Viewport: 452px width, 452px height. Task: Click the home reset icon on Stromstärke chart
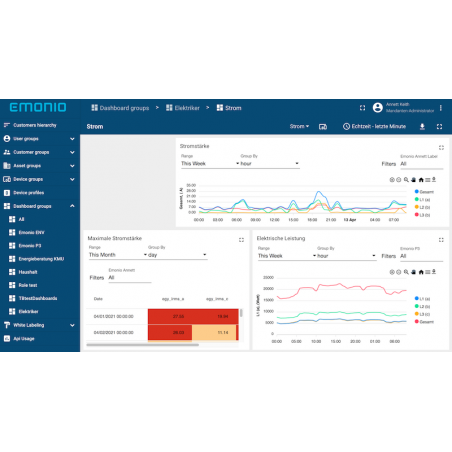421,180
